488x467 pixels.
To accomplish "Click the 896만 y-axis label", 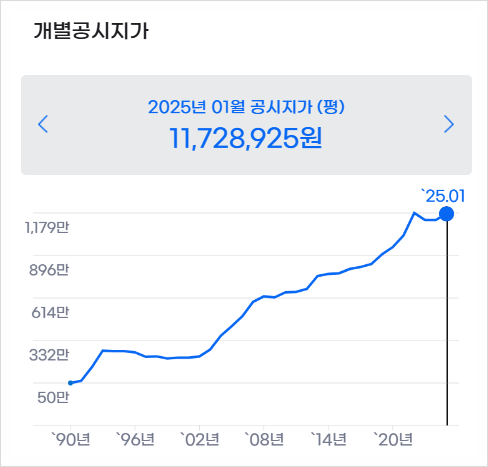I will pyautogui.click(x=49, y=270).
